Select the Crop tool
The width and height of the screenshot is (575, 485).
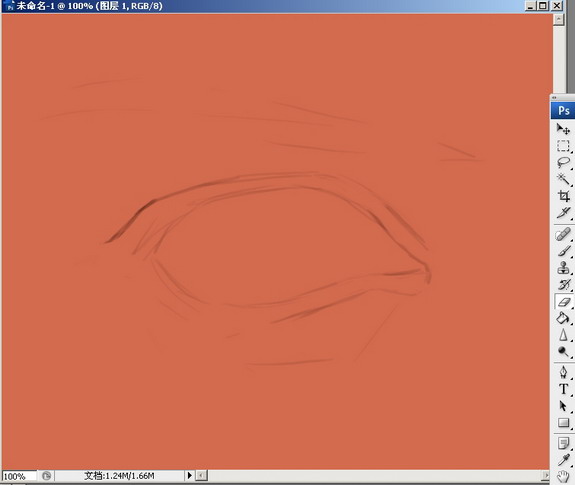pyautogui.click(x=563, y=196)
